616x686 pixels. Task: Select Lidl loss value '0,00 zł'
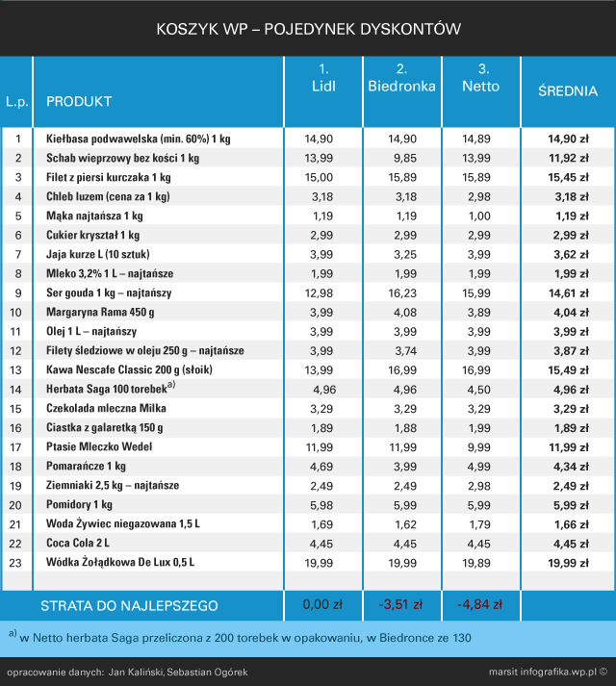coord(322,604)
